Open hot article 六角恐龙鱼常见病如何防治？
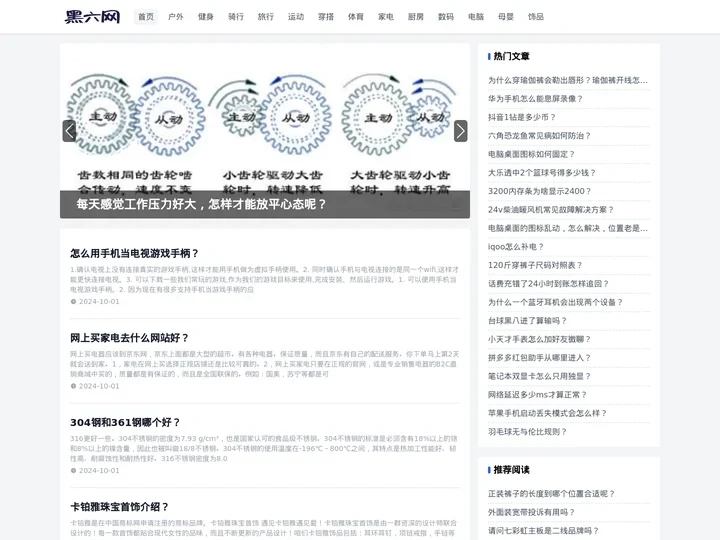Screen dimensions: 720x540 tap(540, 135)
